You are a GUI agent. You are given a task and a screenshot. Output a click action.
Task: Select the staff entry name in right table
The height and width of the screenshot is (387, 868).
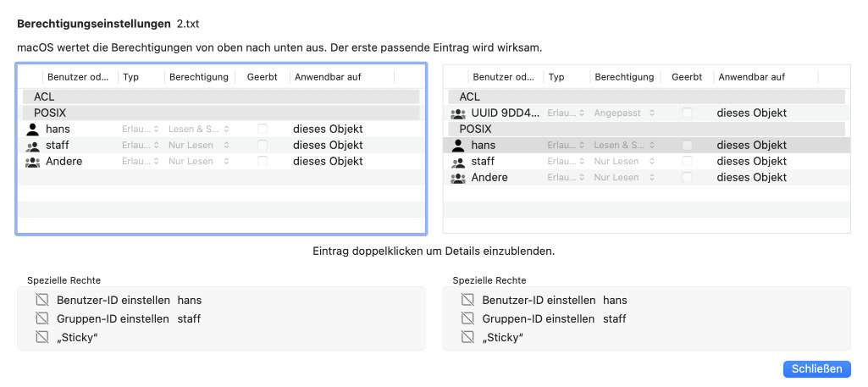coord(483,161)
